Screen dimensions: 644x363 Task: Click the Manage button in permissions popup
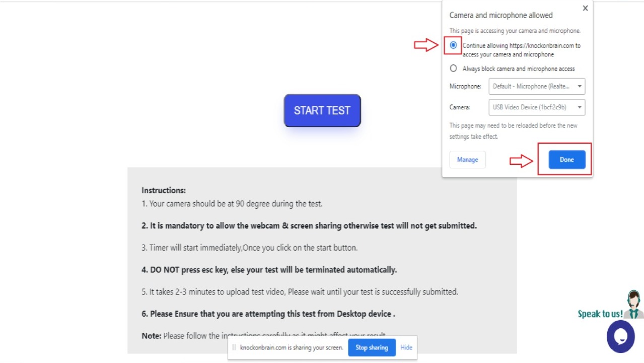(467, 160)
